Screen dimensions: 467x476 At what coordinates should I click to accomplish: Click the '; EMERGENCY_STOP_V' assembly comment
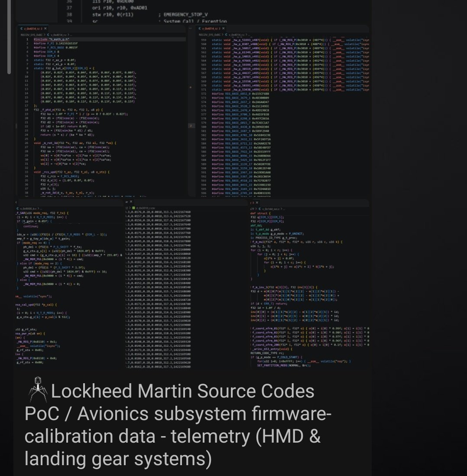pyautogui.click(x=183, y=15)
